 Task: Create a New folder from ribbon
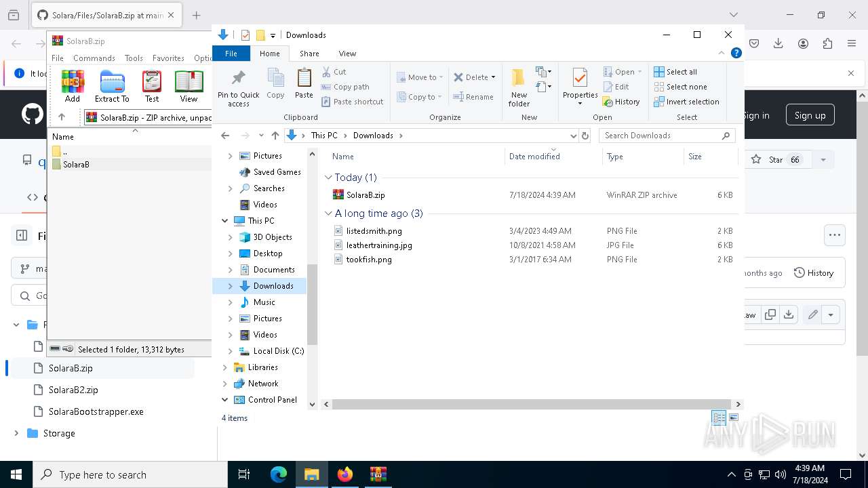coord(519,87)
